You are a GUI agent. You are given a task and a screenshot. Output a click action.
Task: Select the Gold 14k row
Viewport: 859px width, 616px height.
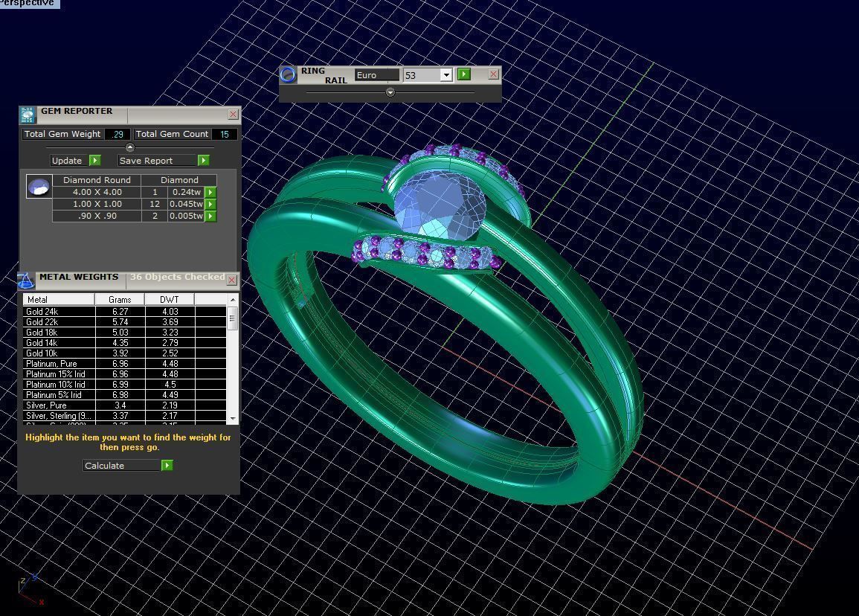(125, 342)
